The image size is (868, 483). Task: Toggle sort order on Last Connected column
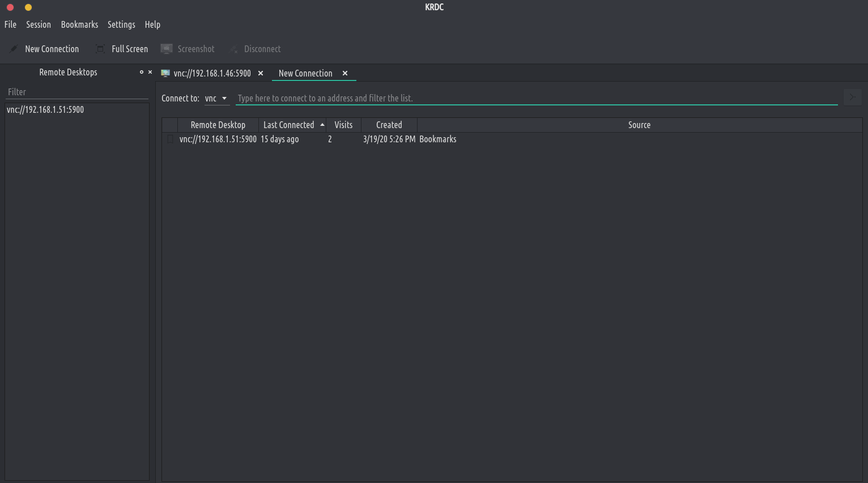[x=292, y=125]
